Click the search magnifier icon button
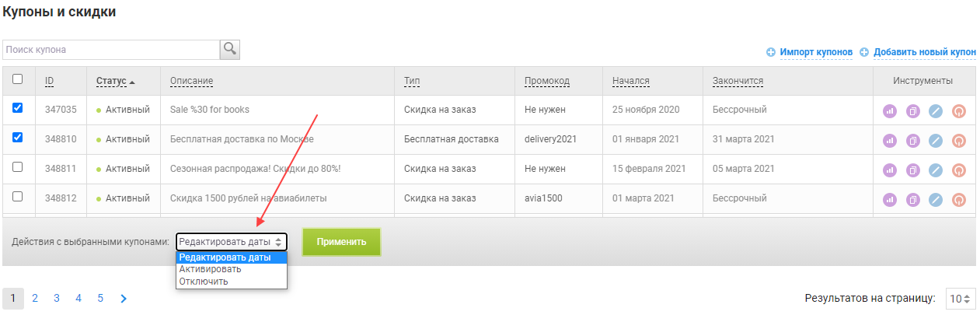980x322 pixels. click(230, 49)
